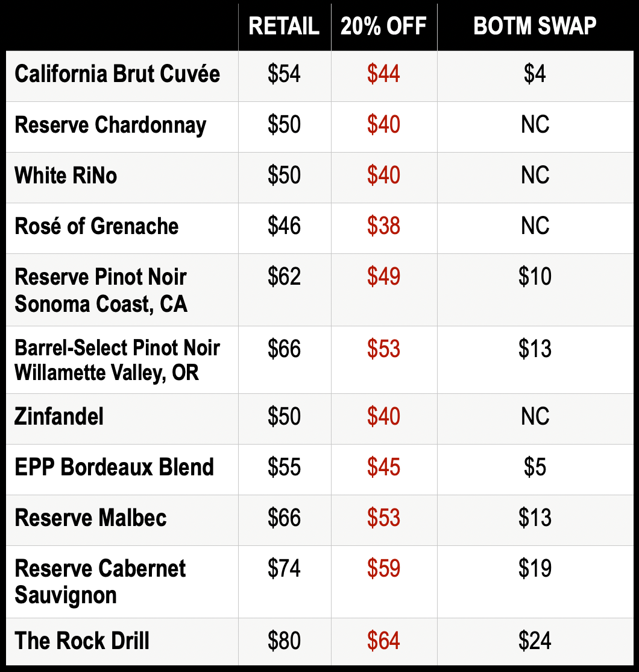The image size is (639, 672).
Task: Select The Rock Drill entry
Action: click(x=82, y=641)
